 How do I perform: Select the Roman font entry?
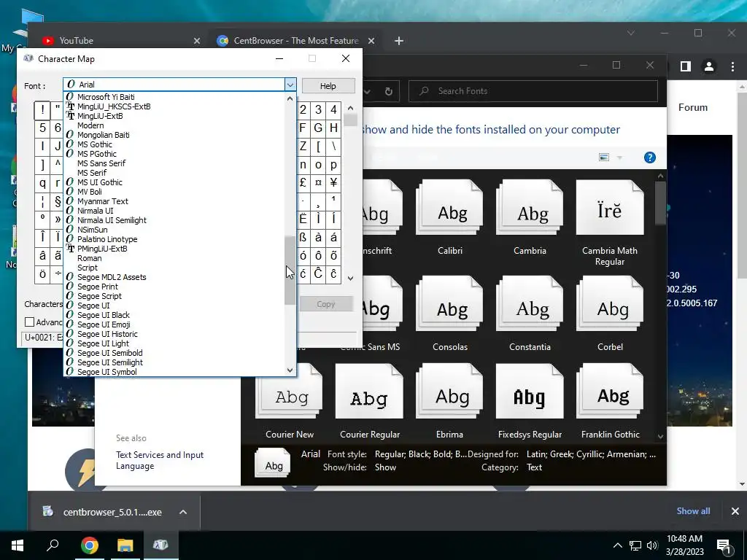(90, 258)
